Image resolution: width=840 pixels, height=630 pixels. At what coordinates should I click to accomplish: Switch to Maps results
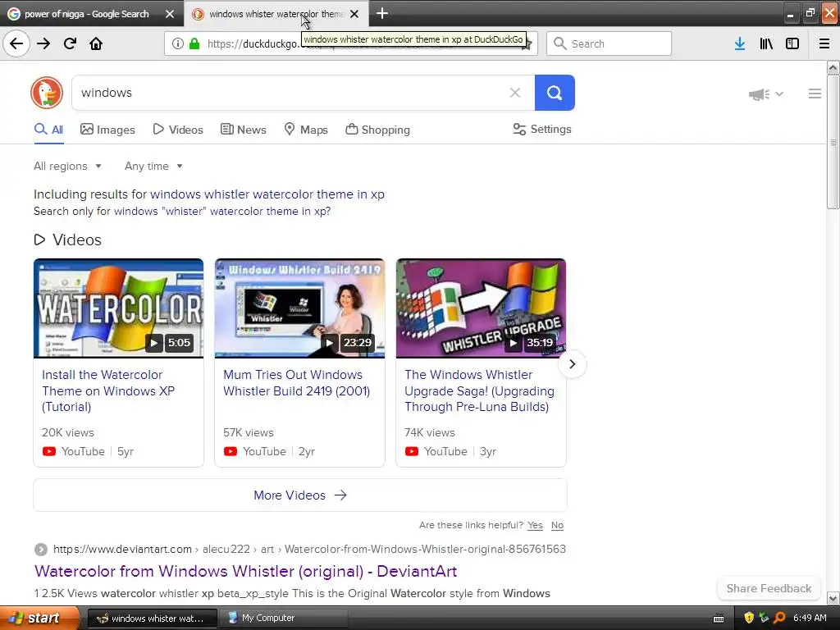coord(306,130)
